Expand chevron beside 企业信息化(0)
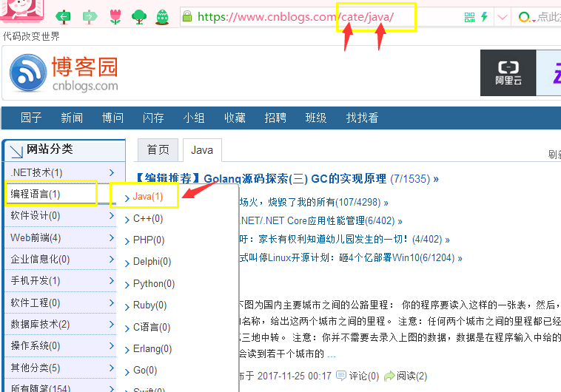Screen dimensions: 561x392 [x=112, y=260]
